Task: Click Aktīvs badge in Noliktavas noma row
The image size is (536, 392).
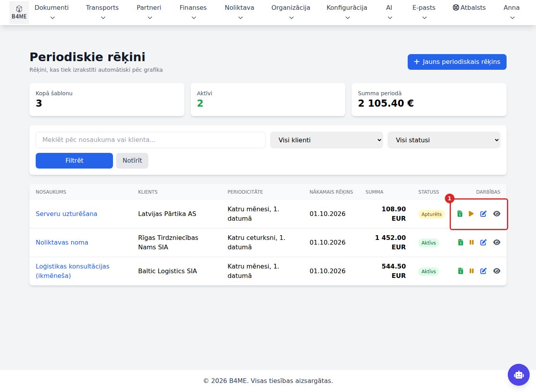Action: [428, 243]
